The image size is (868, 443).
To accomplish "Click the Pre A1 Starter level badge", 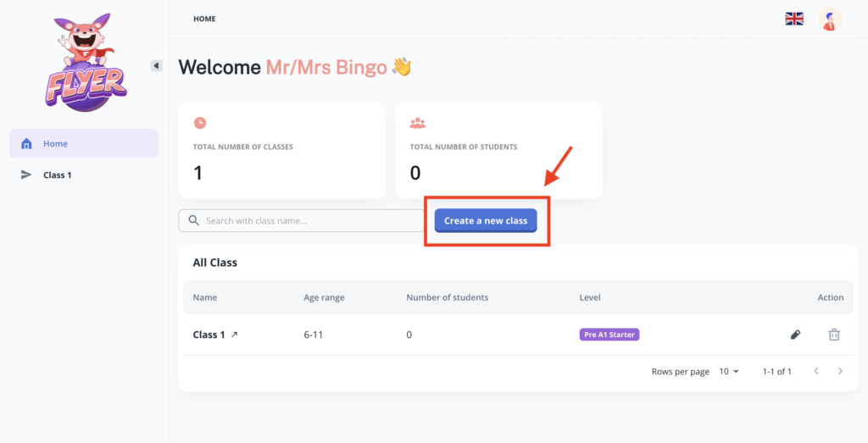I will point(609,335).
